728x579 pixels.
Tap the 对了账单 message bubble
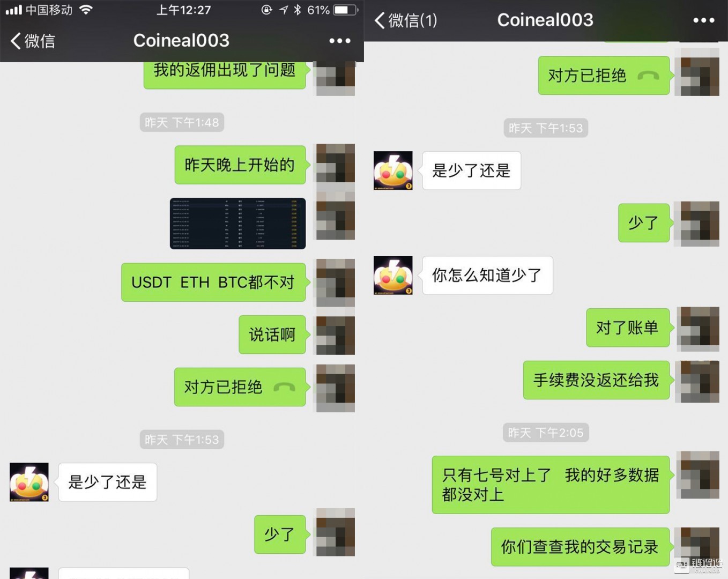(x=628, y=328)
